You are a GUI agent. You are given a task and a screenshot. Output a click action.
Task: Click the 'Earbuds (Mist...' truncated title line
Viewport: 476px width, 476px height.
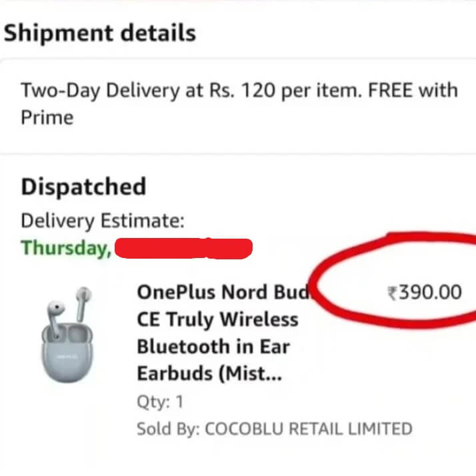(x=209, y=374)
